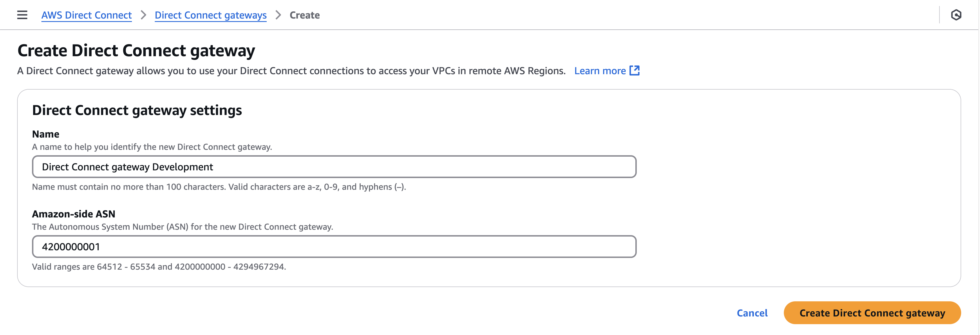Navigate to Direct Connect gateways breadcrumb
The height and width of the screenshot is (335, 980).
tap(210, 15)
